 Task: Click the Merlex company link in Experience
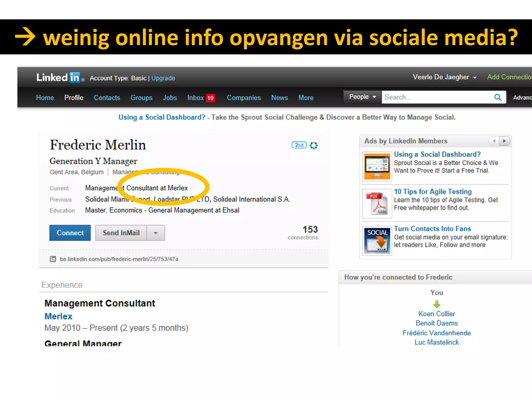click(58, 316)
